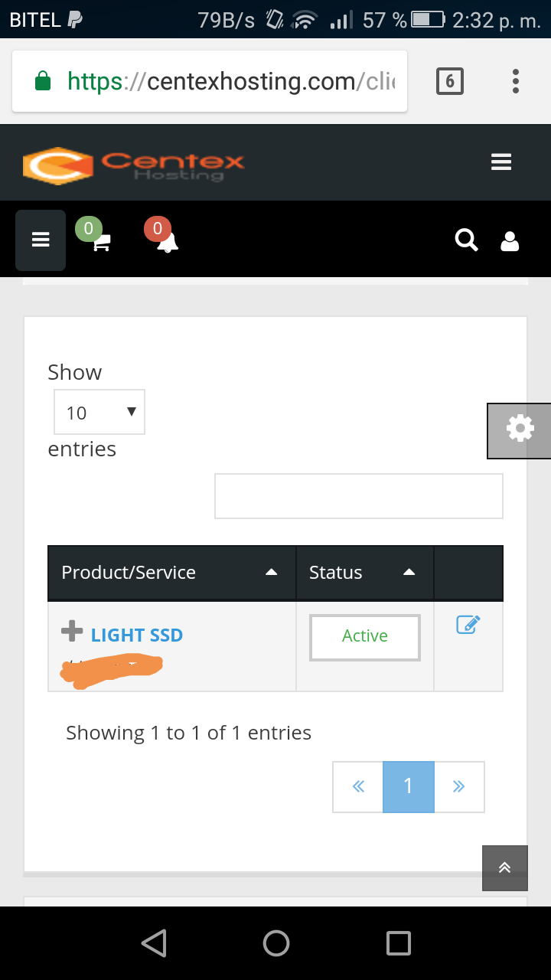The image size is (551, 980).
Task: Click the Active status button
Action: [x=365, y=637]
